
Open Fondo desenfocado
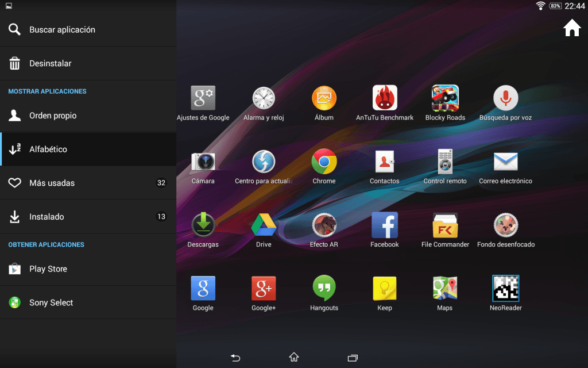pos(505,225)
